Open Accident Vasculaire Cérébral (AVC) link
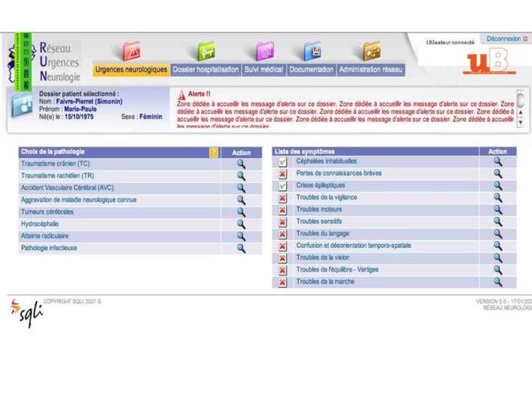 click(x=67, y=188)
